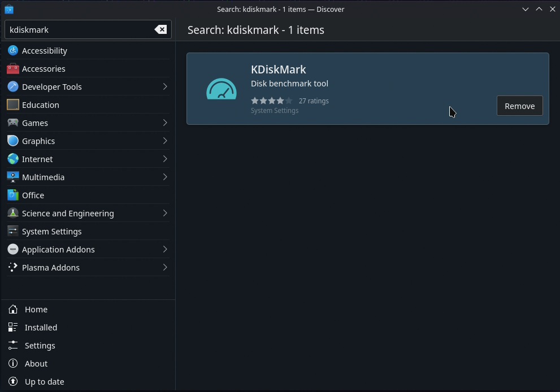Clear the kdiskmark search text

click(x=160, y=29)
